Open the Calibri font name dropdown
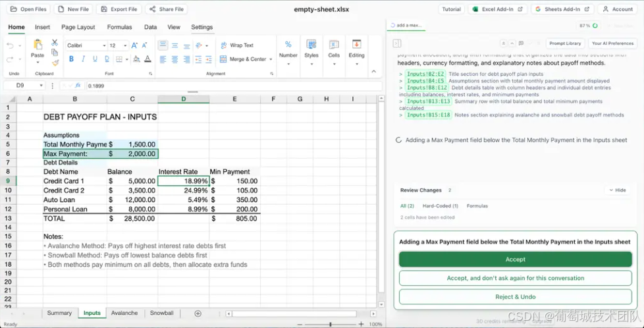 (x=104, y=45)
